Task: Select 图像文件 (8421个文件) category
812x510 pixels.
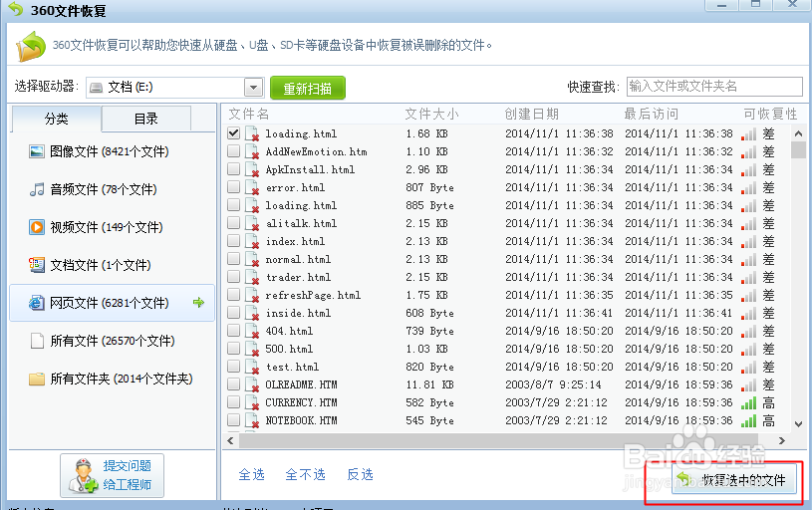Action: click(112, 151)
